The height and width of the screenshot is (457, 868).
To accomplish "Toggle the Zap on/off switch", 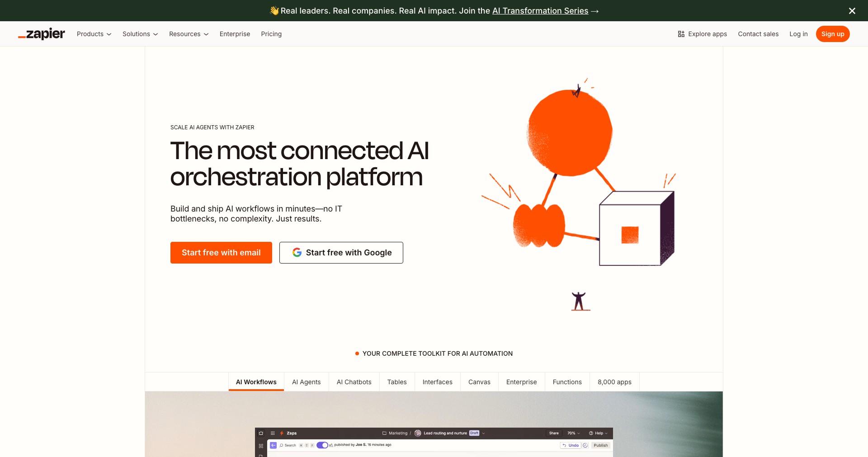I will coord(322,445).
